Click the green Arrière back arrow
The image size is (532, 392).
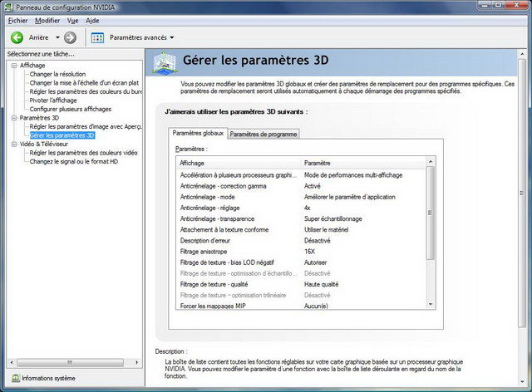click(x=17, y=37)
